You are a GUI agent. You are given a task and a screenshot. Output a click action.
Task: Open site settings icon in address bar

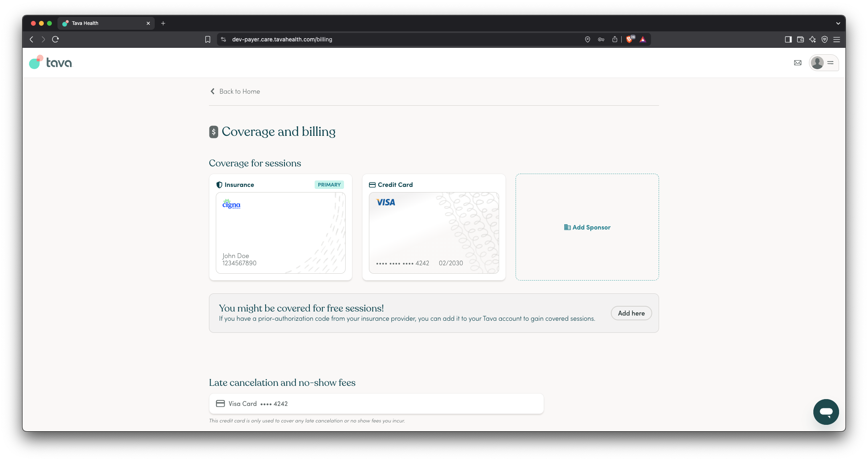pyautogui.click(x=223, y=39)
